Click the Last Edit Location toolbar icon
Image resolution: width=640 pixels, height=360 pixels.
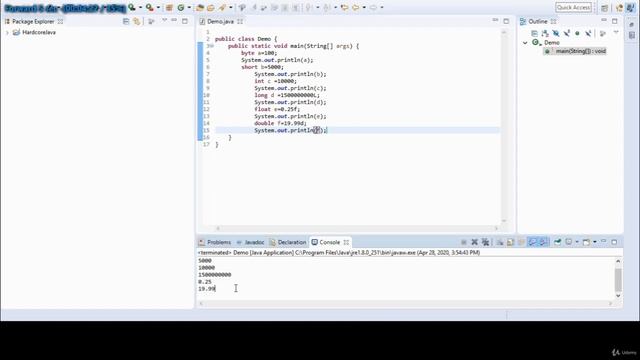tap(344, 7)
